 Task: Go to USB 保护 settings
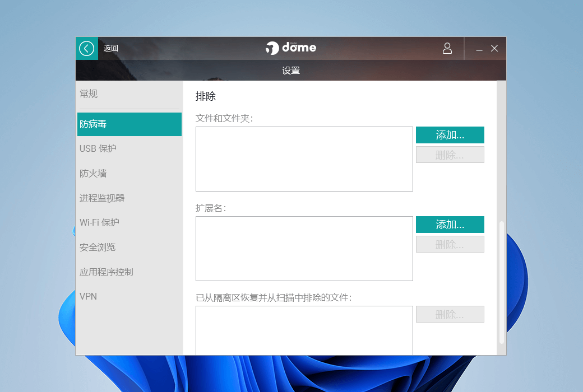[98, 149]
